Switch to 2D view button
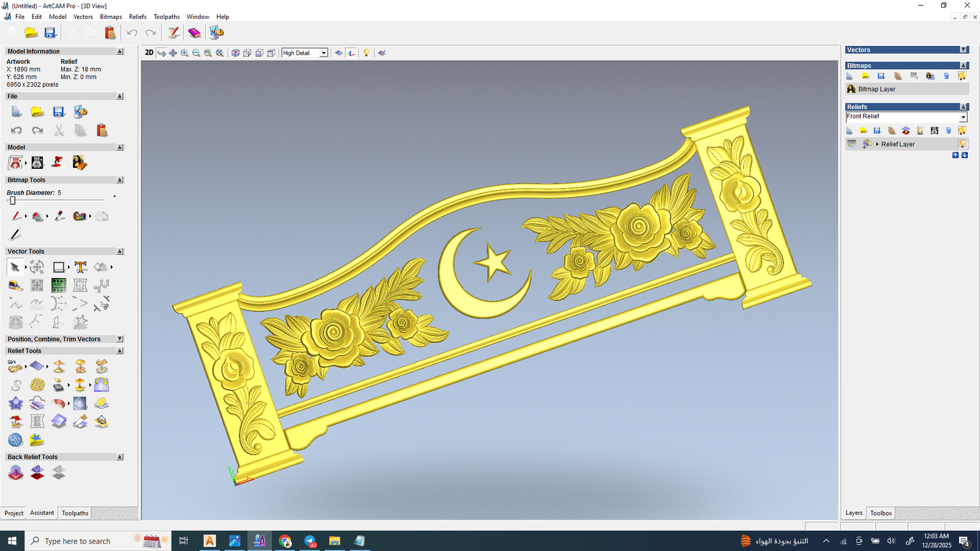Screen dimensions: 980x551 (149, 53)
